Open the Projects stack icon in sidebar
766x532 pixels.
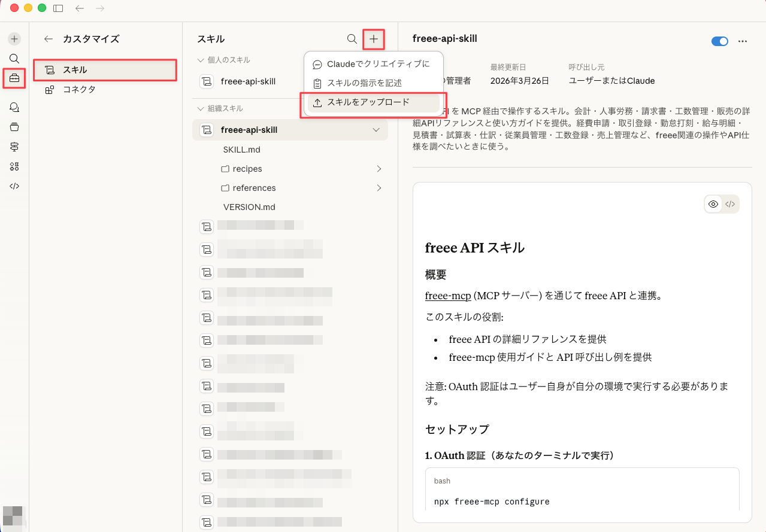pos(14,127)
